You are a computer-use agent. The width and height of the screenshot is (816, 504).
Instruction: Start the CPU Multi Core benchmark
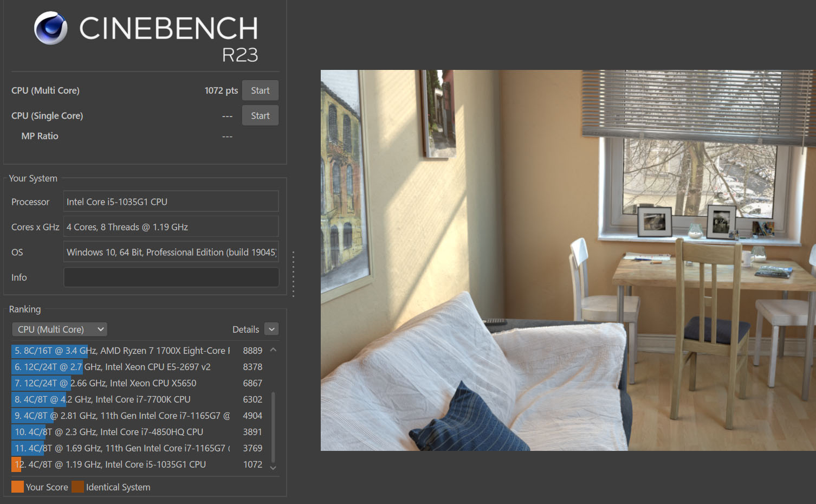260,91
